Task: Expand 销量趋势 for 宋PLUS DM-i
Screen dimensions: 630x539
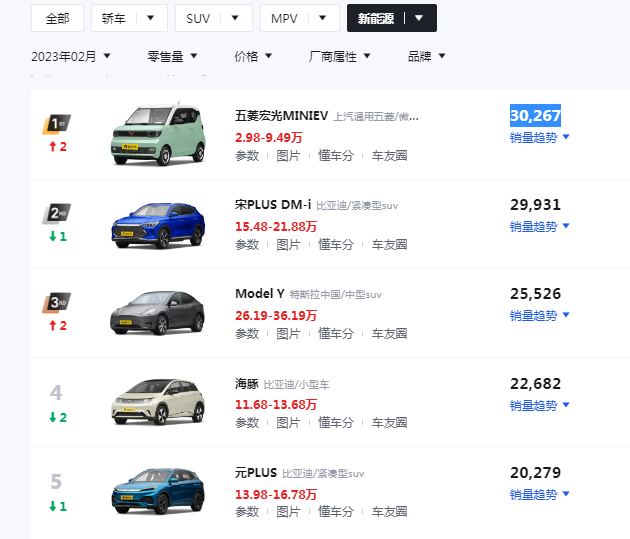Action: (540, 227)
